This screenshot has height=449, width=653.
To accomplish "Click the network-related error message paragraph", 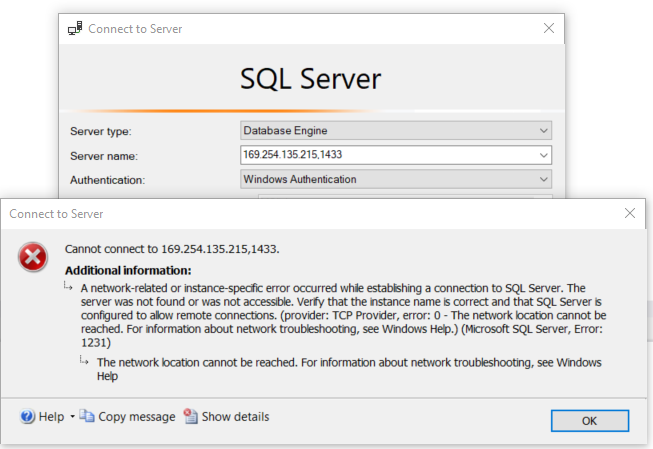I will click(x=343, y=315).
